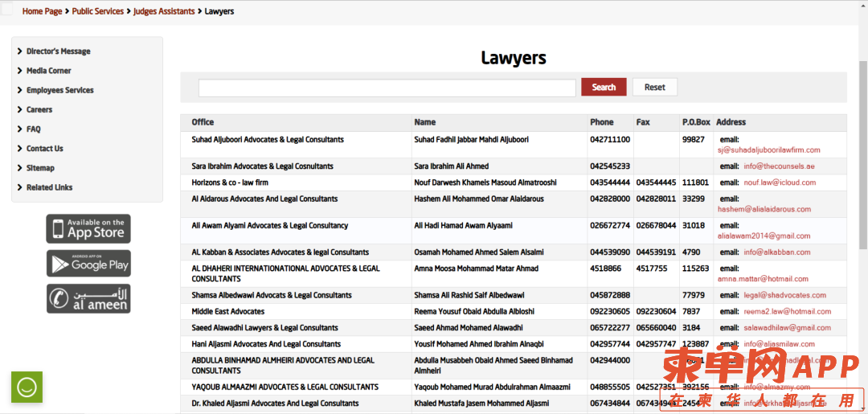Go to Judges Assistants breadcrumb

(x=165, y=11)
